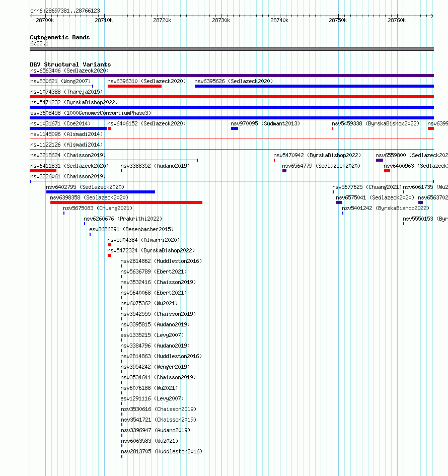Select the blue nsv1031671 variant bar

pos(68,128)
